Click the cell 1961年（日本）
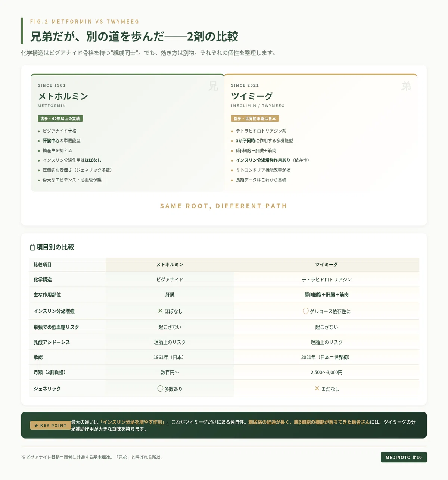The height and width of the screenshot is (480, 448). click(170, 357)
